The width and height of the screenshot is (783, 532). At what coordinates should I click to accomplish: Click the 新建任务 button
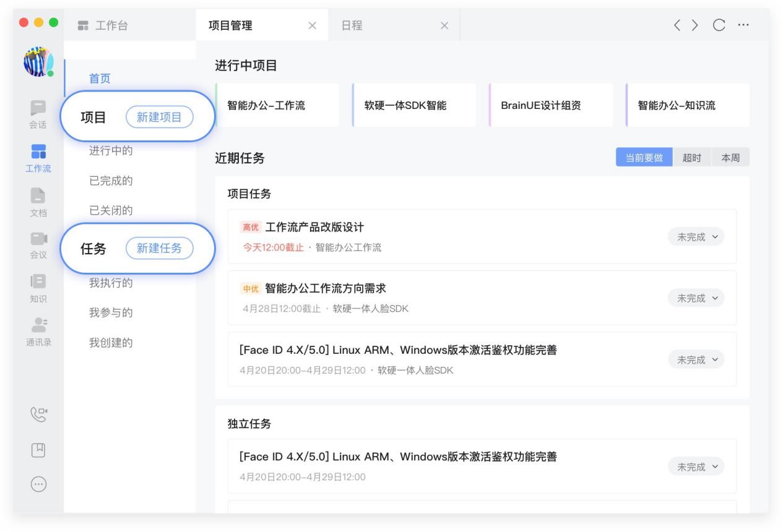point(159,248)
